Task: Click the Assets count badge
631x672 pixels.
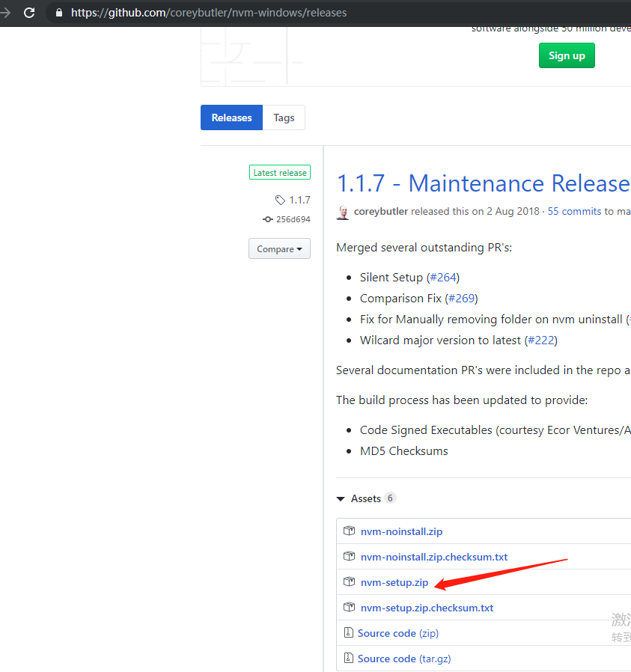Action: coord(390,498)
